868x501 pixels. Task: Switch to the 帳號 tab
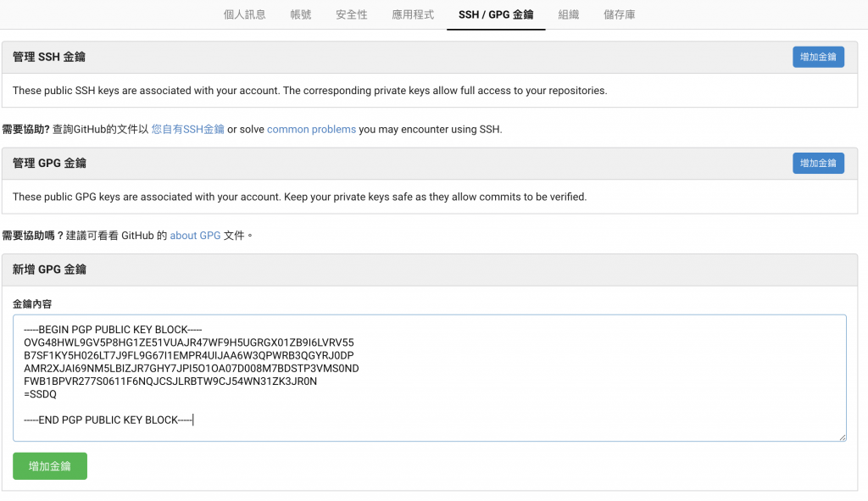[x=300, y=14]
